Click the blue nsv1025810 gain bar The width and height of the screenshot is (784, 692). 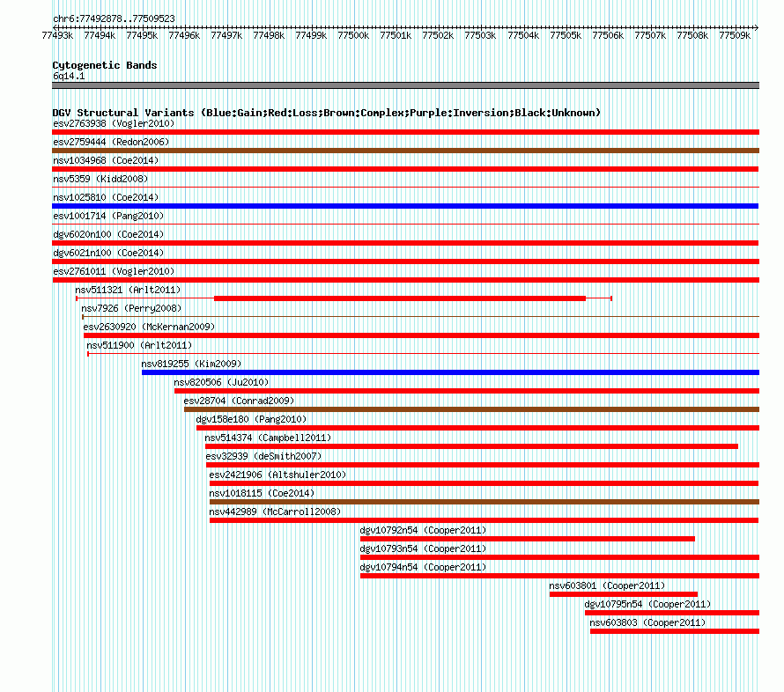coord(405,206)
